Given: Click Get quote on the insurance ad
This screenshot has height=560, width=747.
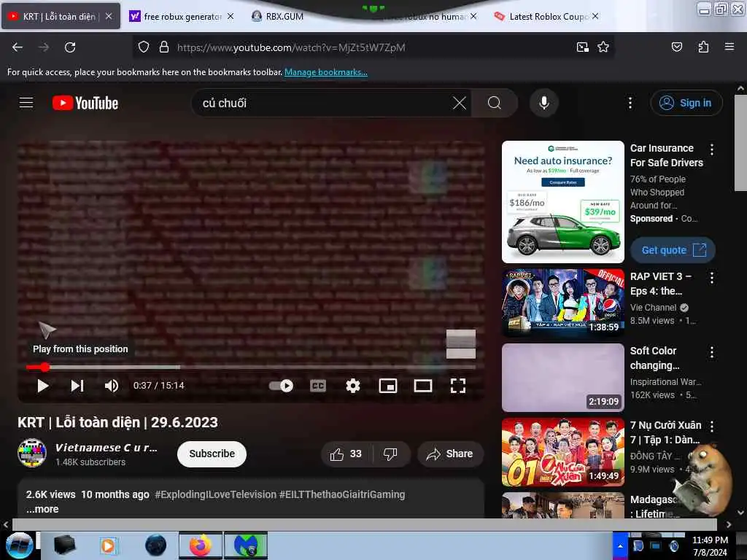Looking at the screenshot, I should (672, 250).
